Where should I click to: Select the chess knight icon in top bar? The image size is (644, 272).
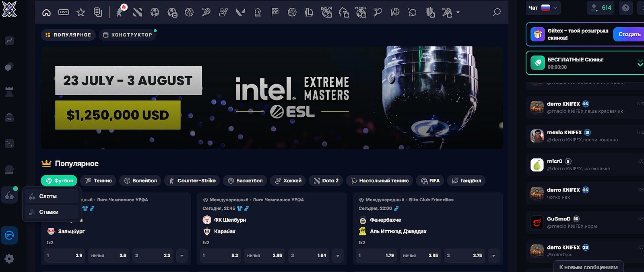(x=258, y=12)
